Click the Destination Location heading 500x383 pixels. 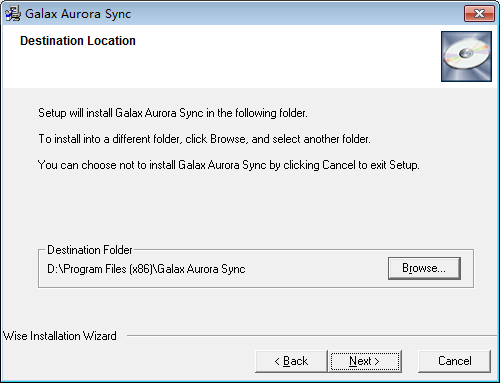[x=78, y=41]
